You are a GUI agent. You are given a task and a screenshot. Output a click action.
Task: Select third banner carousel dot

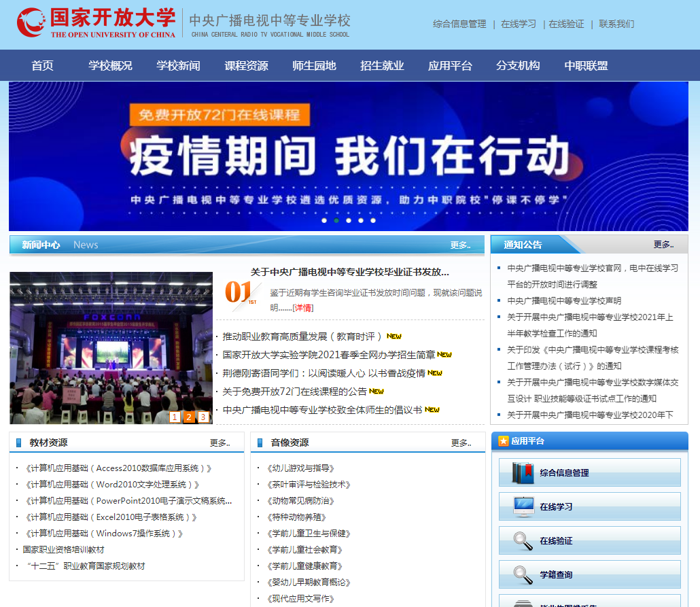pyautogui.click(x=349, y=220)
